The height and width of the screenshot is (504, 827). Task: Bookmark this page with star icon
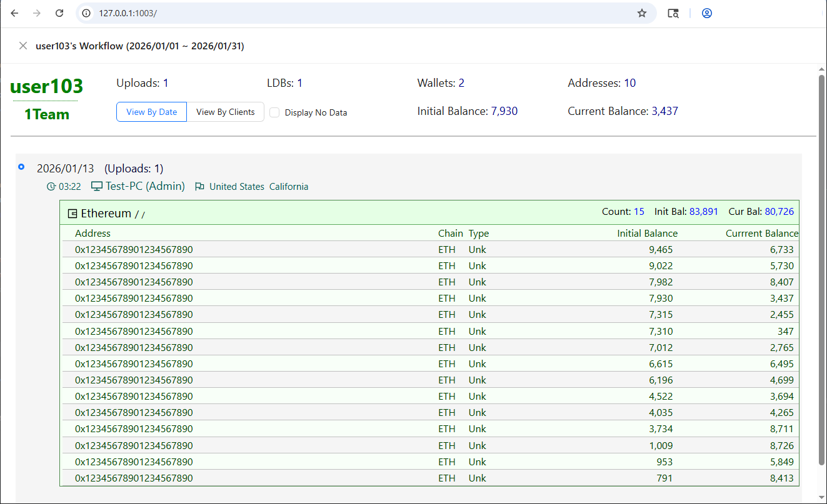coord(641,13)
